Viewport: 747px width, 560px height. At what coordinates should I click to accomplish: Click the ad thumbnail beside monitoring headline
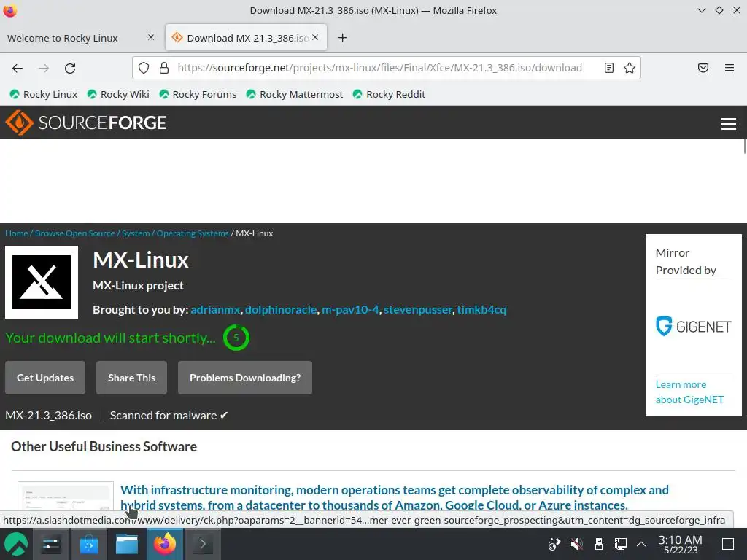(65, 496)
